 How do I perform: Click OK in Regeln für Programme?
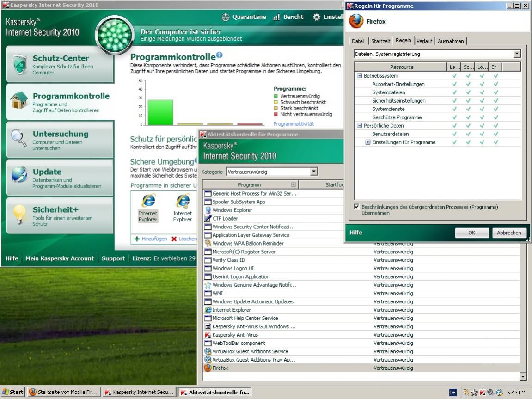click(471, 233)
